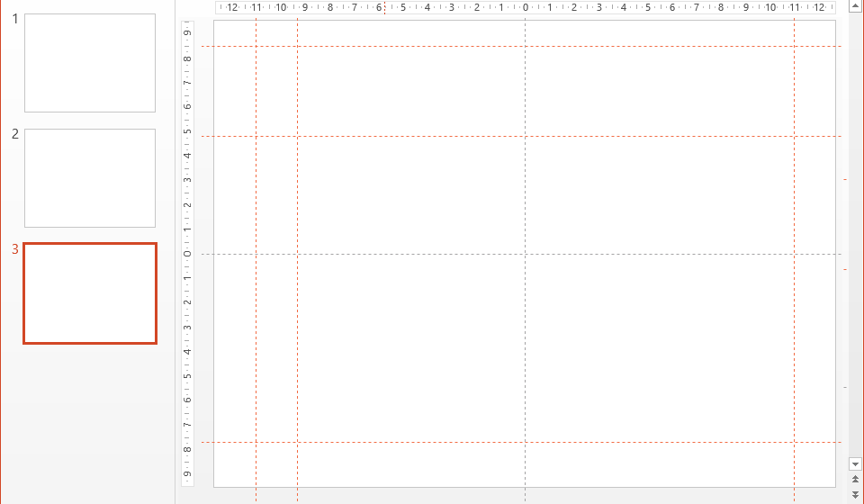Image resolution: width=864 pixels, height=504 pixels.
Task: Click the orange slide number label "3"
Action: point(15,249)
